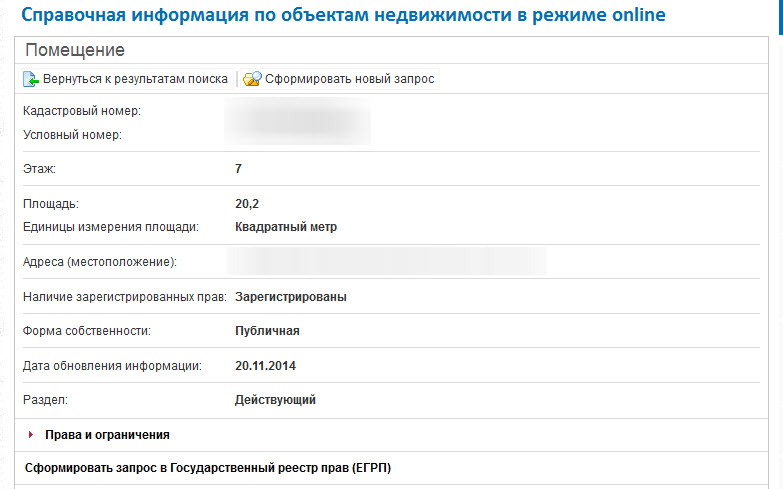This screenshot has width=783, height=489.
Task: Click the "Кадастровый номер:" field label
Action: (x=81, y=111)
